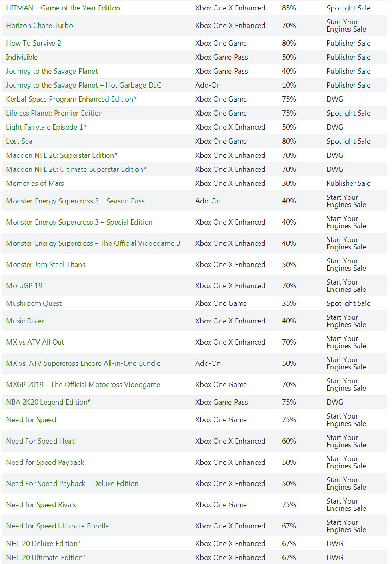The image size is (392, 564).
Task: Open the MotoGP 19 link
Action: click(x=24, y=286)
